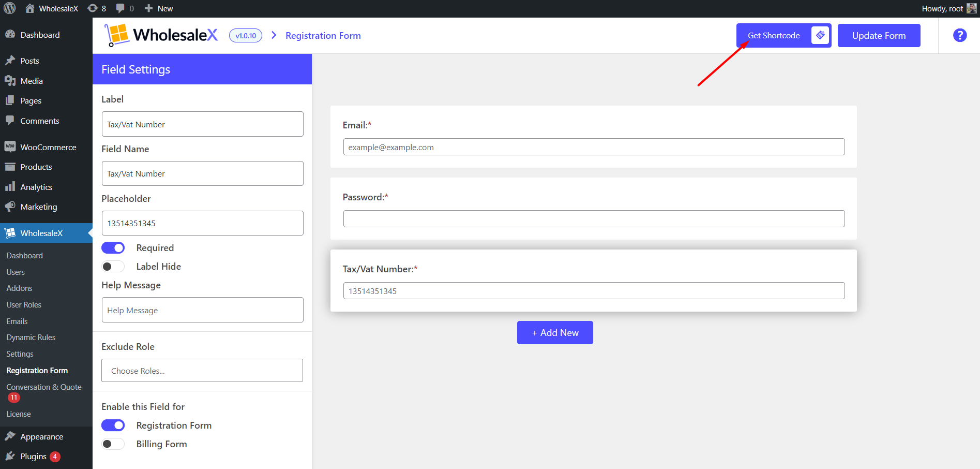Click the updates refresh icon in admin bar
980x469 pixels.
[x=92, y=8]
